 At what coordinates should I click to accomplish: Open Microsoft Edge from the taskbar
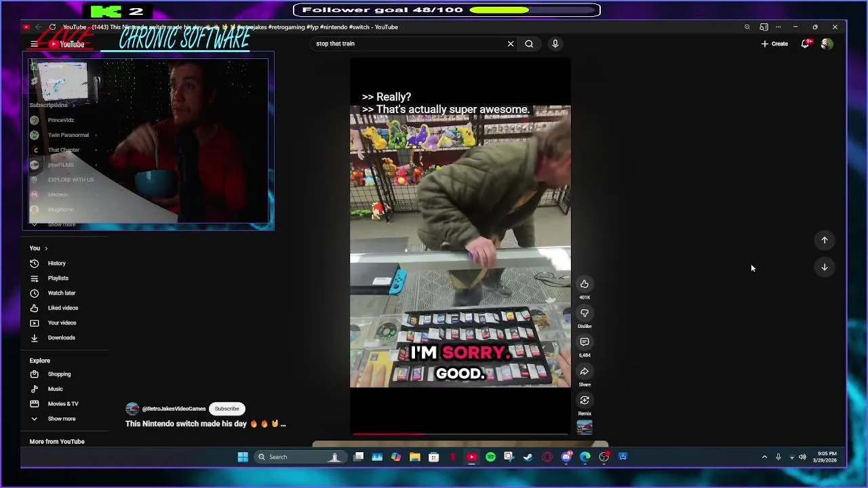pos(585,457)
